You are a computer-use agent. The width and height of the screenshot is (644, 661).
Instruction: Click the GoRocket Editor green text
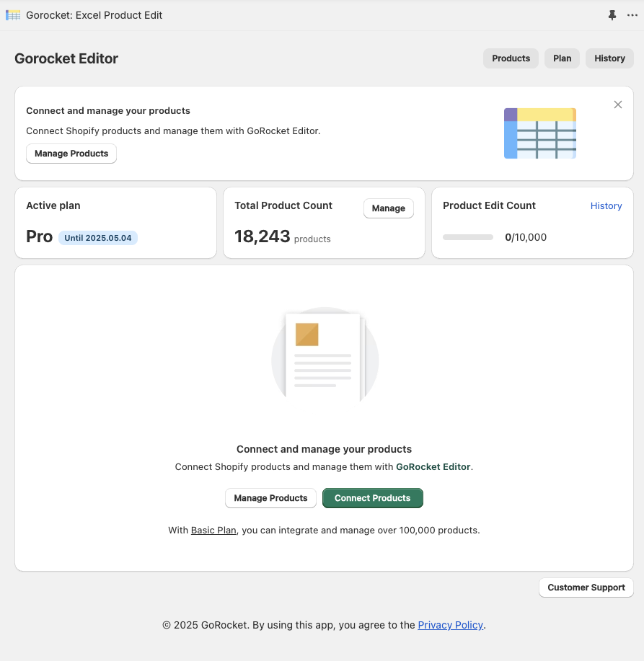[433, 466]
